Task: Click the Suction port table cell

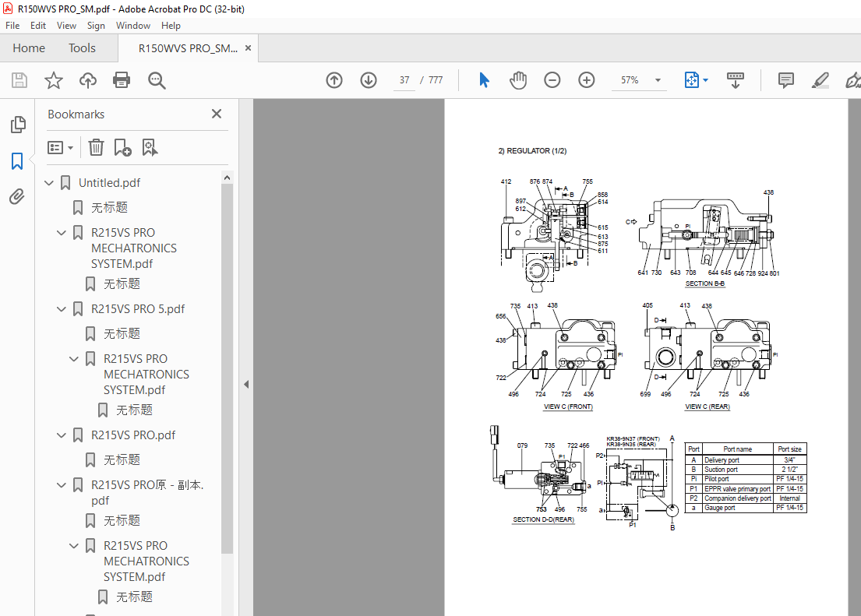Action: (x=737, y=470)
